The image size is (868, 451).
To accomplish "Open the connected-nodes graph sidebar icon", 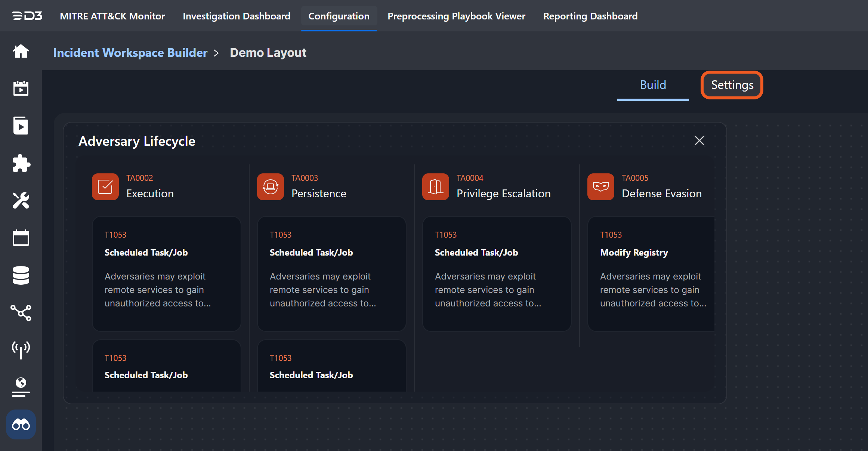I will pyautogui.click(x=21, y=313).
